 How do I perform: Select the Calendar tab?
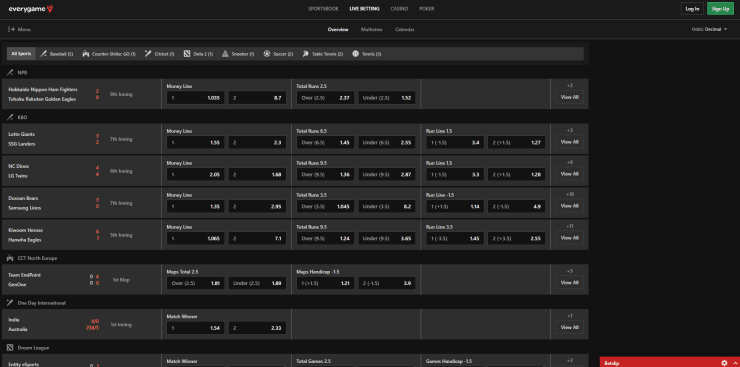coord(404,29)
